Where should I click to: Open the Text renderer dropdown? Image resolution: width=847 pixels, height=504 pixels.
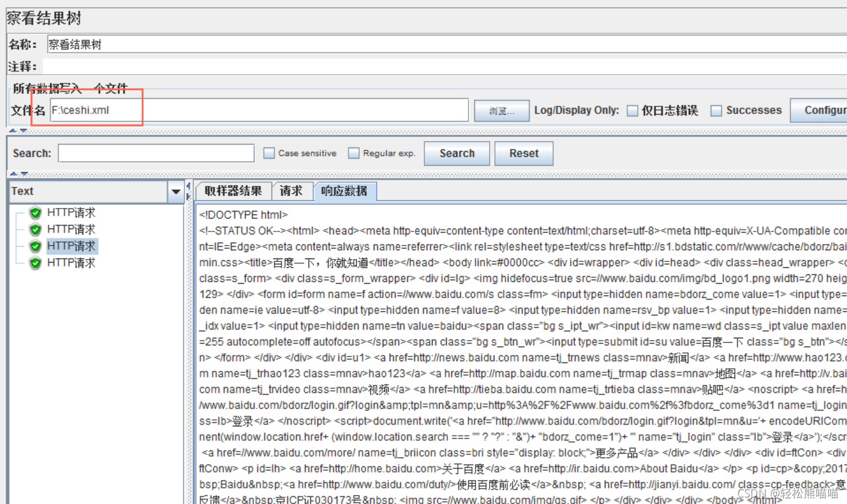coord(175,191)
